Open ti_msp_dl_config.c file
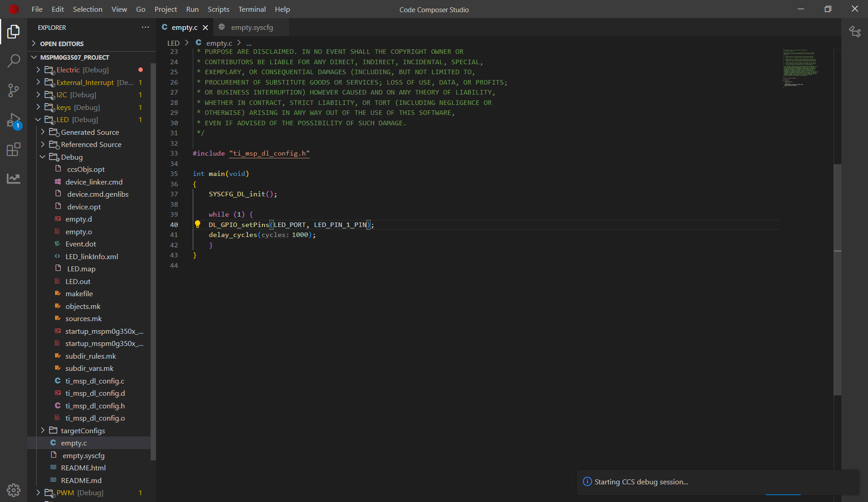Viewport: 868px width, 502px height. [89, 381]
